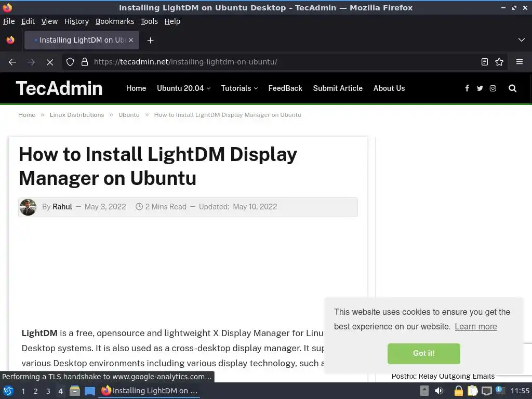Open the About Us nav link
Screen dimensions: 532x399
(x=389, y=88)
